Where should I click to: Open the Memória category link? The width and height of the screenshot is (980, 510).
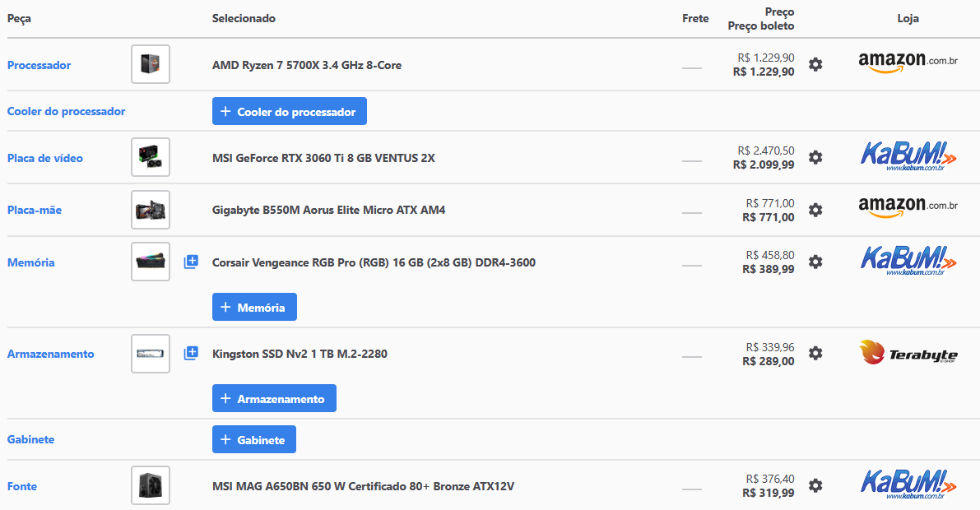[30, 262]
